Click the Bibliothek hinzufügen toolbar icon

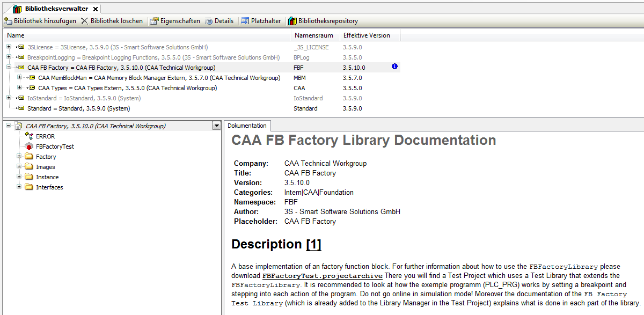(x=8, y=21)
